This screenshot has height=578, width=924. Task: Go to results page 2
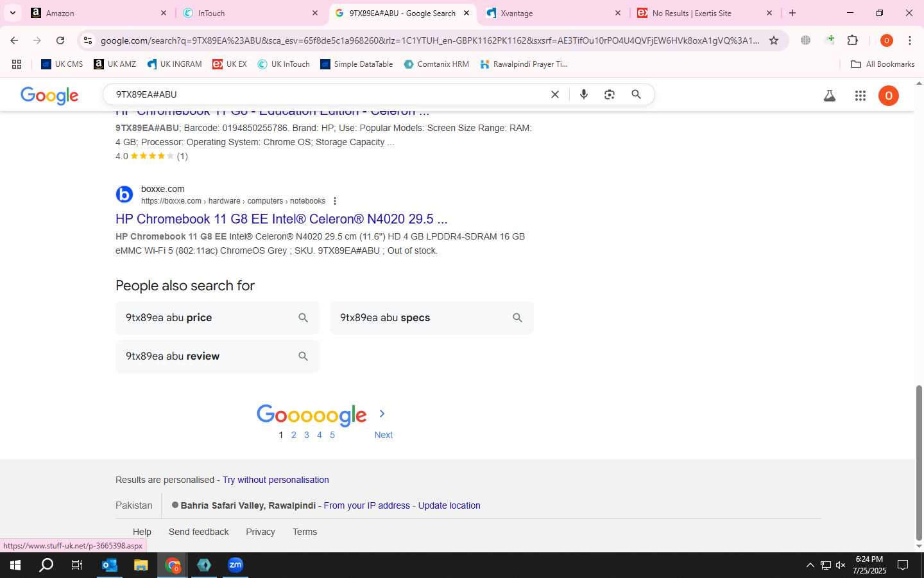(294, 435)
